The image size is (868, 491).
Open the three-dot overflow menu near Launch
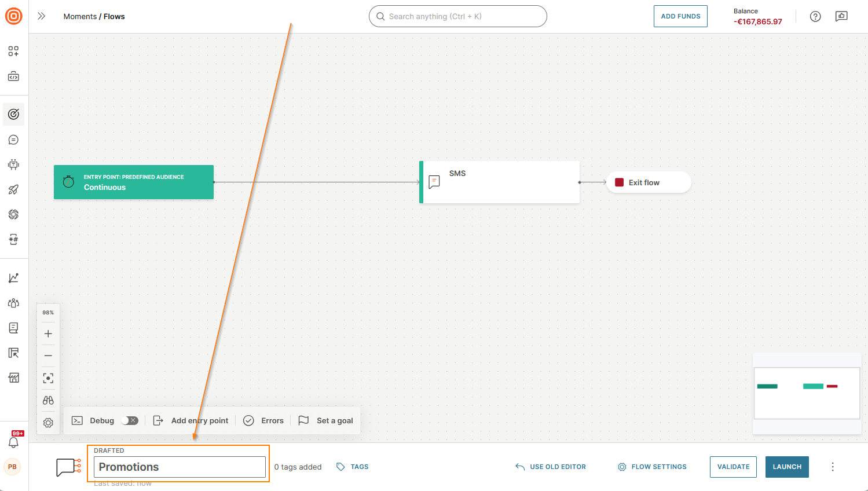(x=832, y=467)
